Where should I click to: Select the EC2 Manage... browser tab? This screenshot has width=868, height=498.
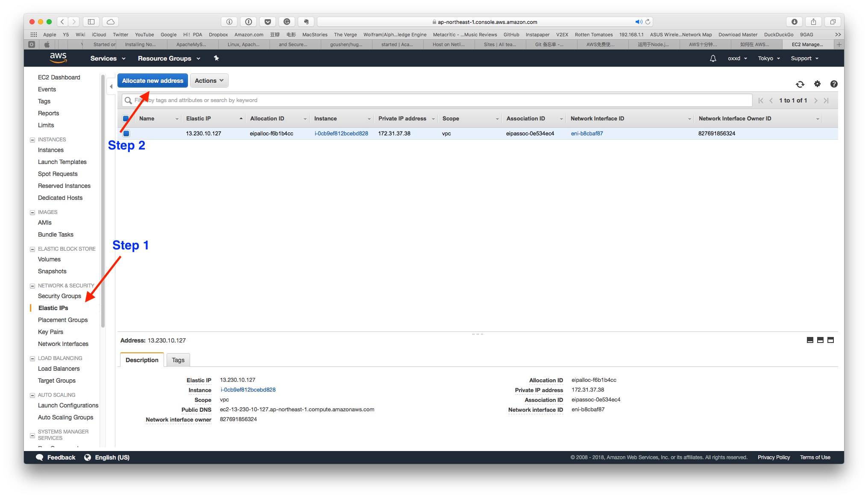tap(807, 44)
